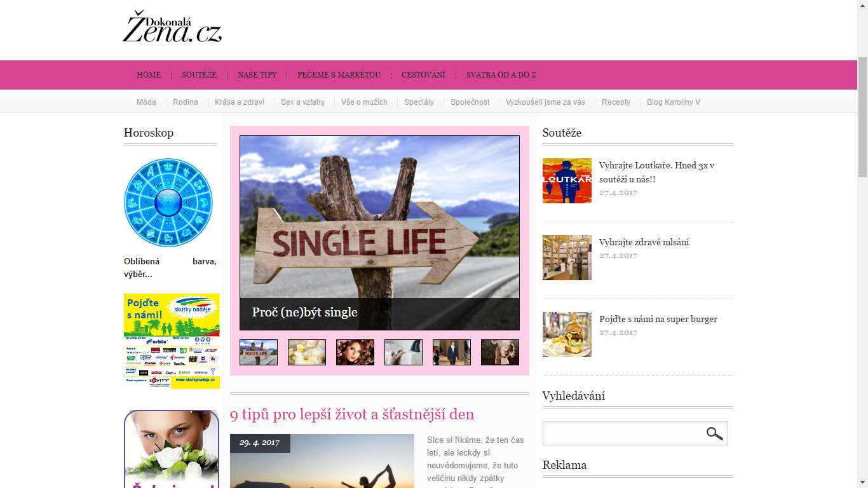868x488 pixels.
Task: Open the blue zodiac horoscope wheel
Action: 168,203
